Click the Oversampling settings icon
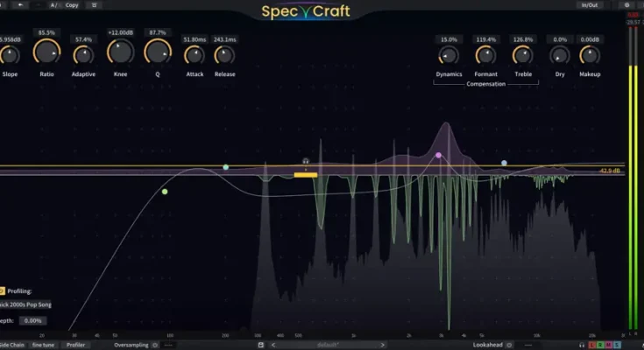This screenshot has height=350, width=644. click(154, 345)
